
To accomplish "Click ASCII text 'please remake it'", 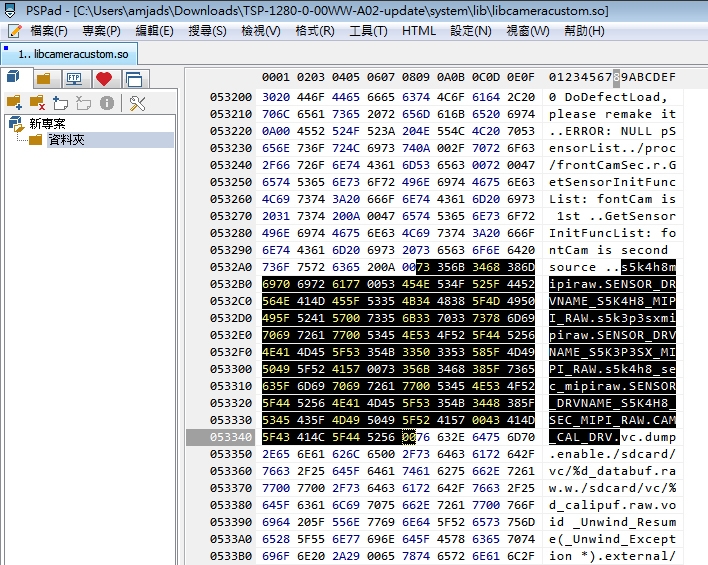I will coord(612,114).
